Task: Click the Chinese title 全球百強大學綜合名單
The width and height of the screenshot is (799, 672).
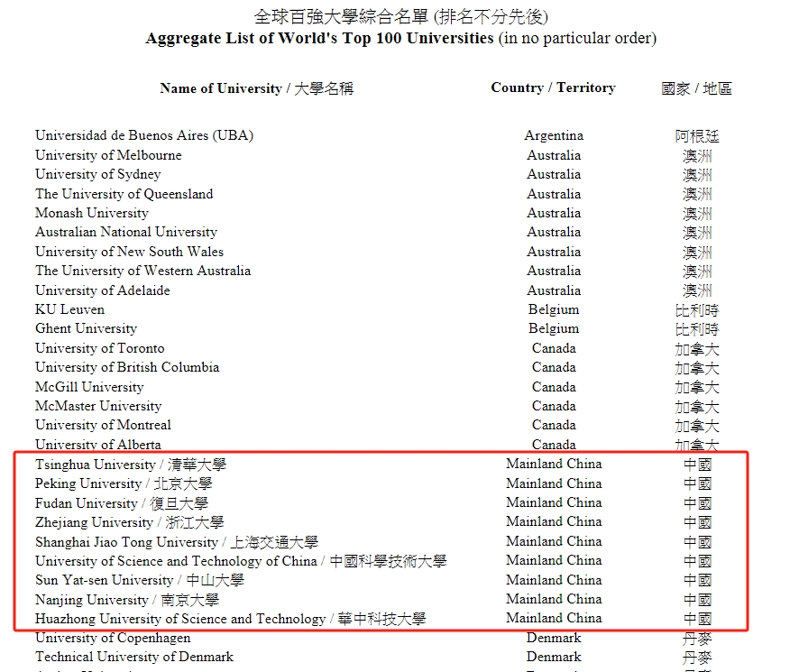Action: (x=341, y=17)
